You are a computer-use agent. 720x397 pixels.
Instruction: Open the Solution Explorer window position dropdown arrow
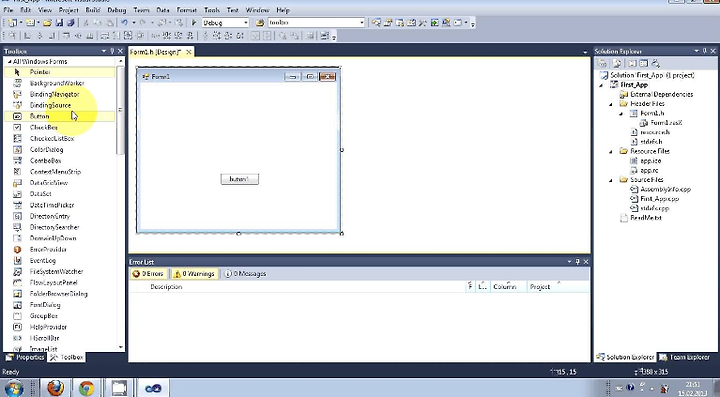(x=696, y=51)
